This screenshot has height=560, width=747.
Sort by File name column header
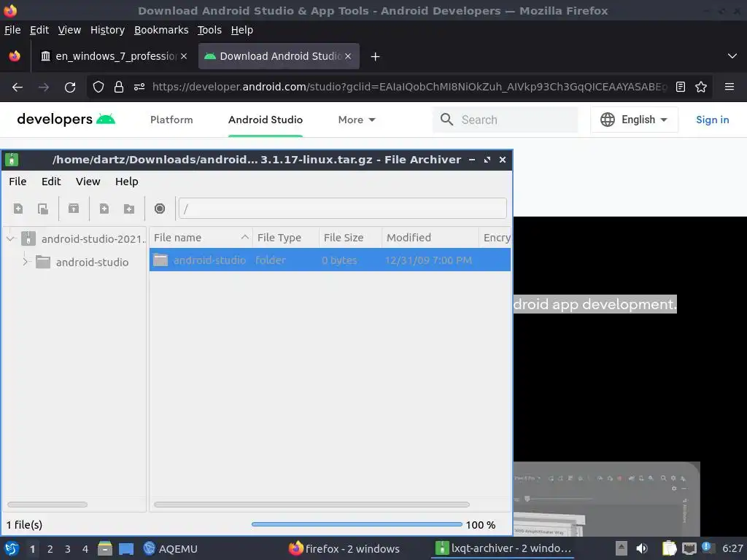pos(201,238)
